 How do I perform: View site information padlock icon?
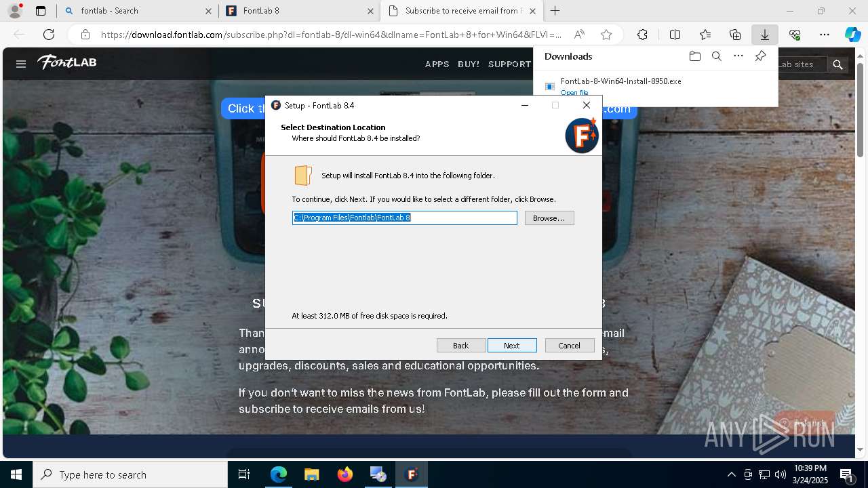[x=85, y=35]
